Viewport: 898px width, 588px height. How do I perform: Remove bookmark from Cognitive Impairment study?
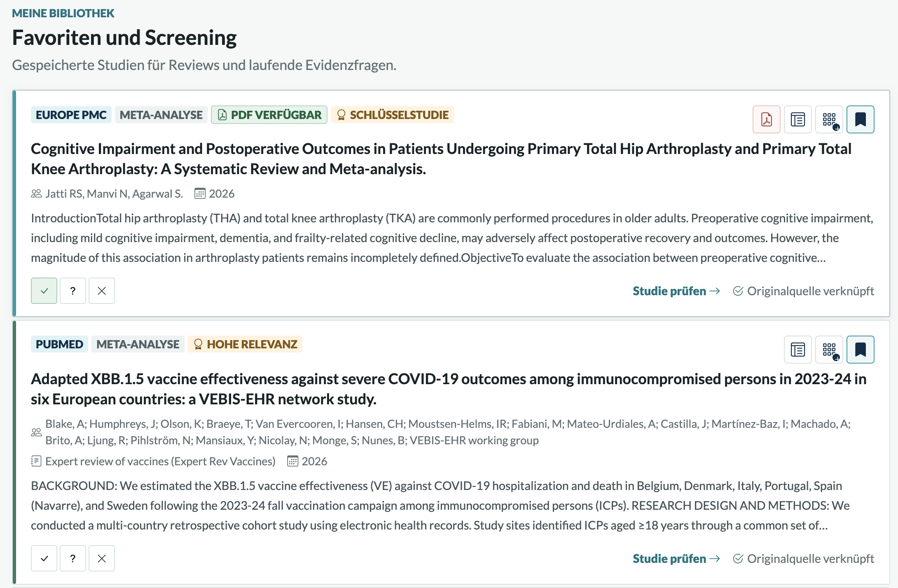(860, 119)
